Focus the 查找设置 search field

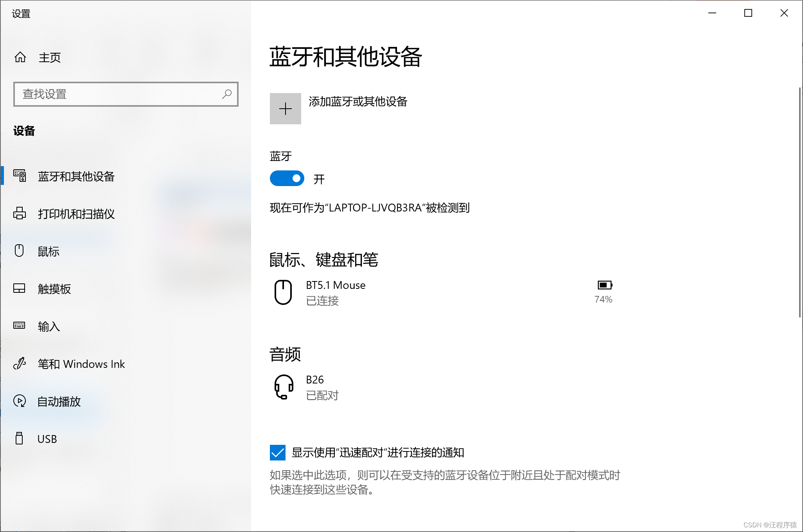(117, 94)
